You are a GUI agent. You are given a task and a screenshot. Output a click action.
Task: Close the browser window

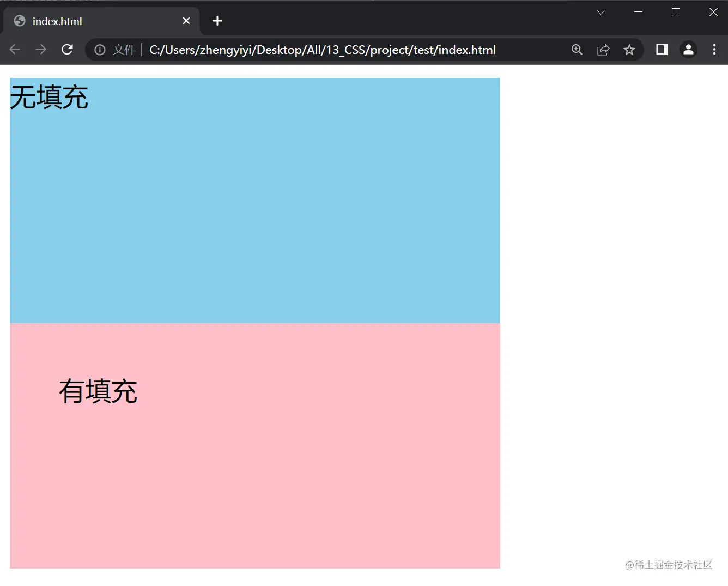(713, 12)
